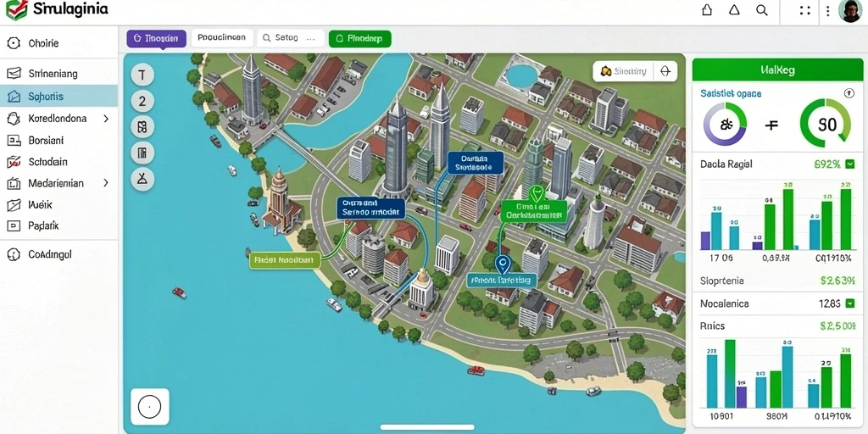
Task: Toggle the up-arrow in Satistiet opace header
Action: (x=849, y=93)
